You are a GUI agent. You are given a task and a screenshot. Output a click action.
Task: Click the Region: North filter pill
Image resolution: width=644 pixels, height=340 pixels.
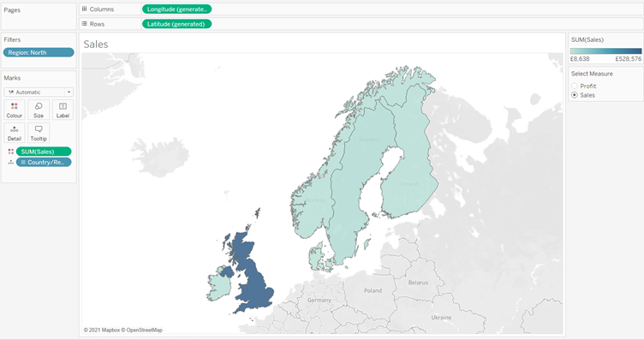click(x=39, y=52)
